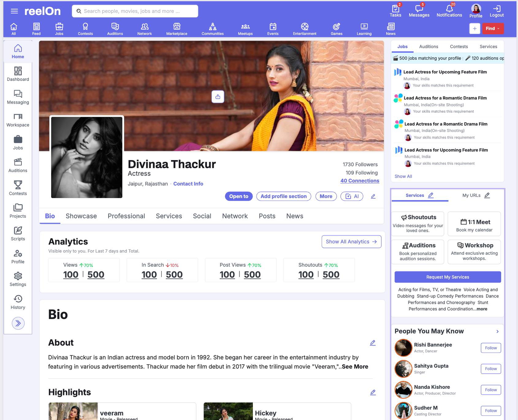Viewport: 518px width, 420px height.
Task: Expand the left sidebar double-chevron button
Action: coord(18,323)
